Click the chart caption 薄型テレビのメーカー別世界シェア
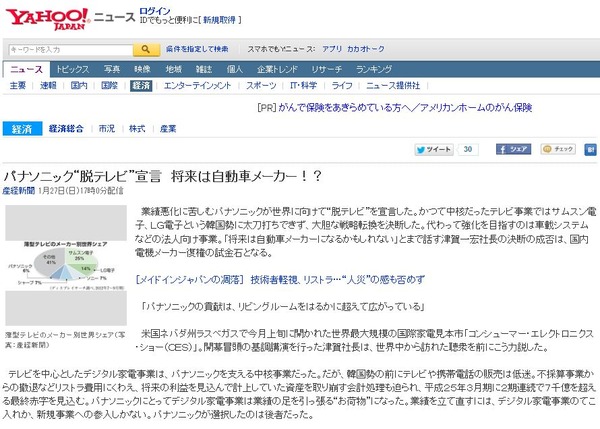This screenshot has height=429, width=600. coord(65,339)
